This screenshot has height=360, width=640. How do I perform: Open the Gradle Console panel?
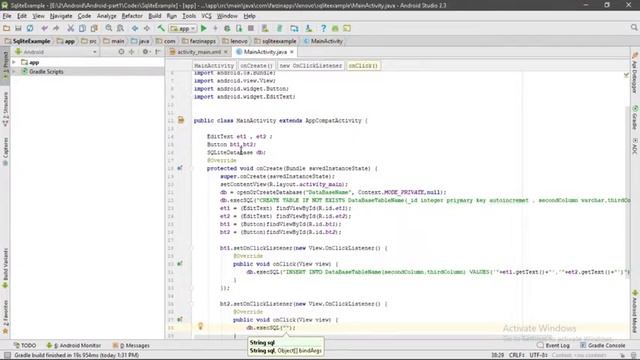tap(602, 345)
